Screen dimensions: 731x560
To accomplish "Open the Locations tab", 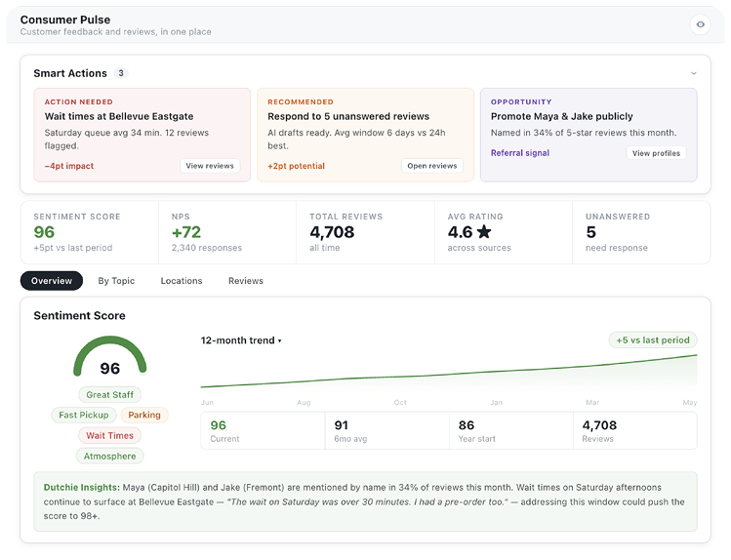I will 182,281.
